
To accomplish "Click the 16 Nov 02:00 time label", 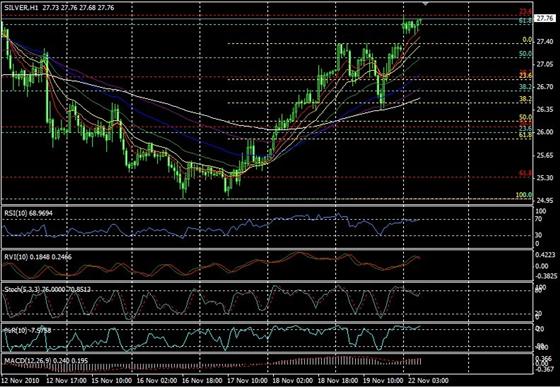I will tap(157, 380).
